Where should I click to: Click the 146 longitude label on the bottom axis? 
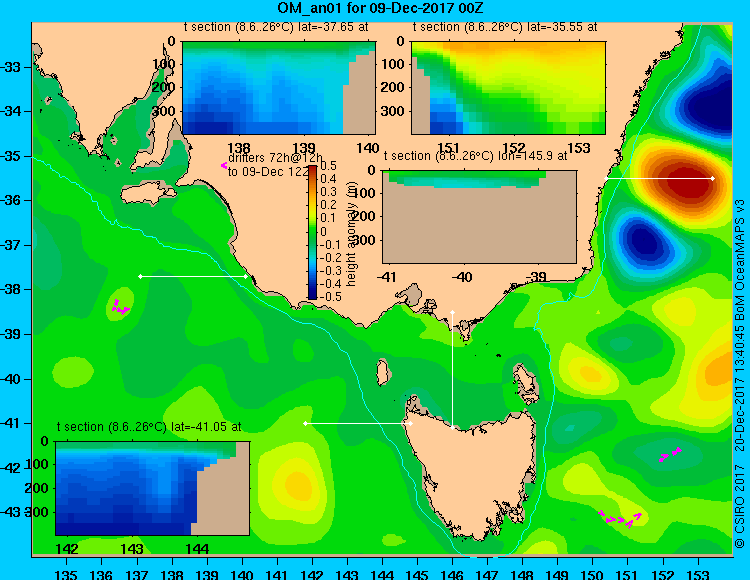452,574
